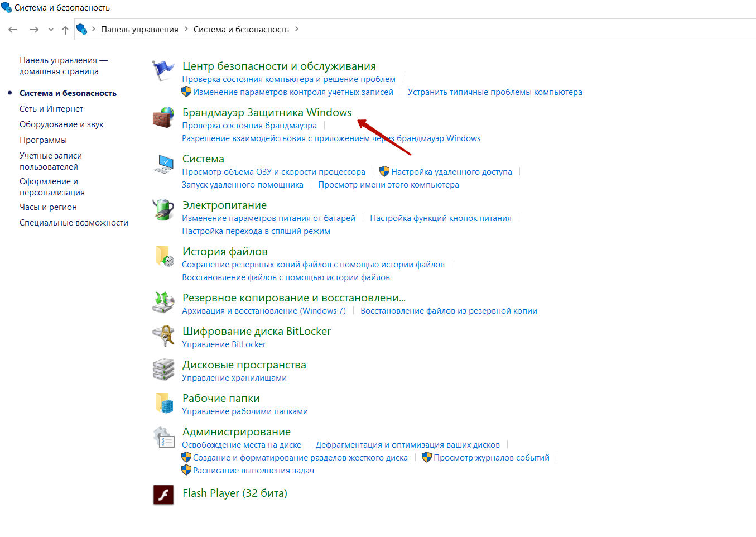Open 'Оформление и персонализация' in sidebar
Screen dimensions: 756x537
(x=52, y=187)
